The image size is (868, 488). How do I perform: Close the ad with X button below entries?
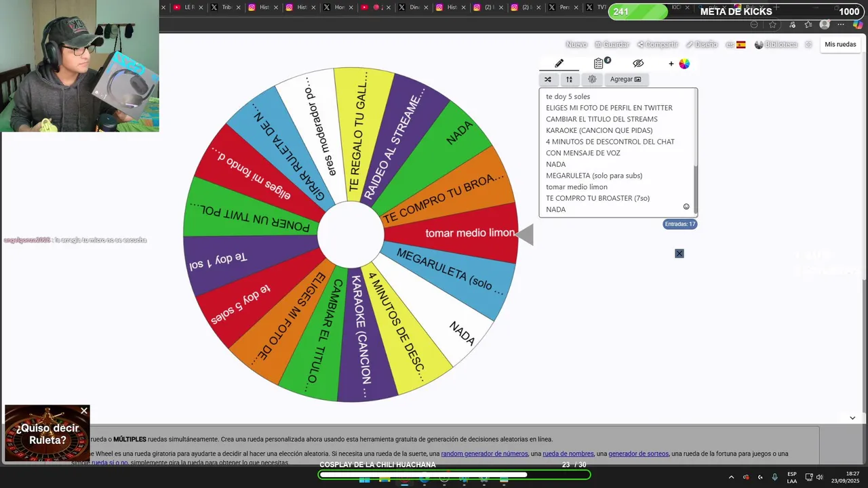pos(679,253)
